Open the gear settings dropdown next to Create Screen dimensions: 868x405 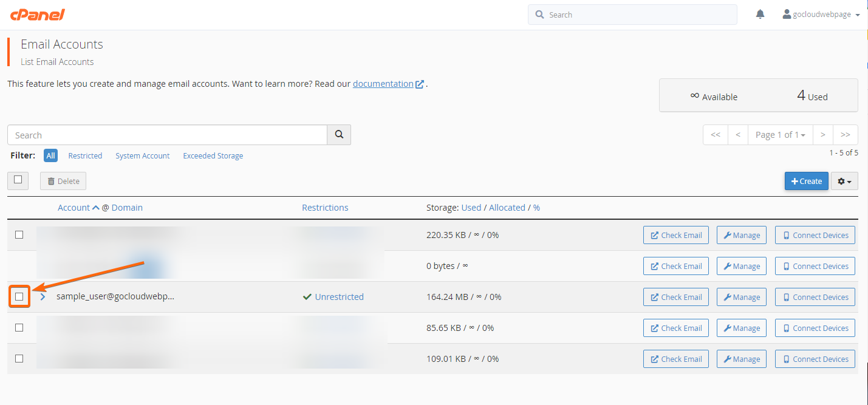click(844, 181)
